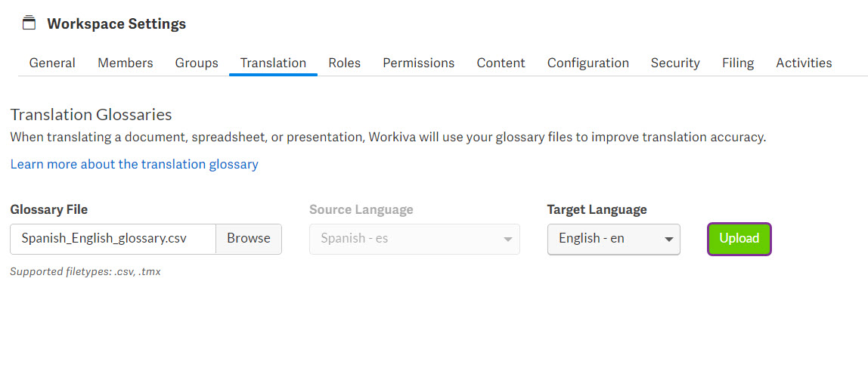This screenshot has width=868, height=365.
Task: Open the Permissions tab
Action: (x=419, y=63)
